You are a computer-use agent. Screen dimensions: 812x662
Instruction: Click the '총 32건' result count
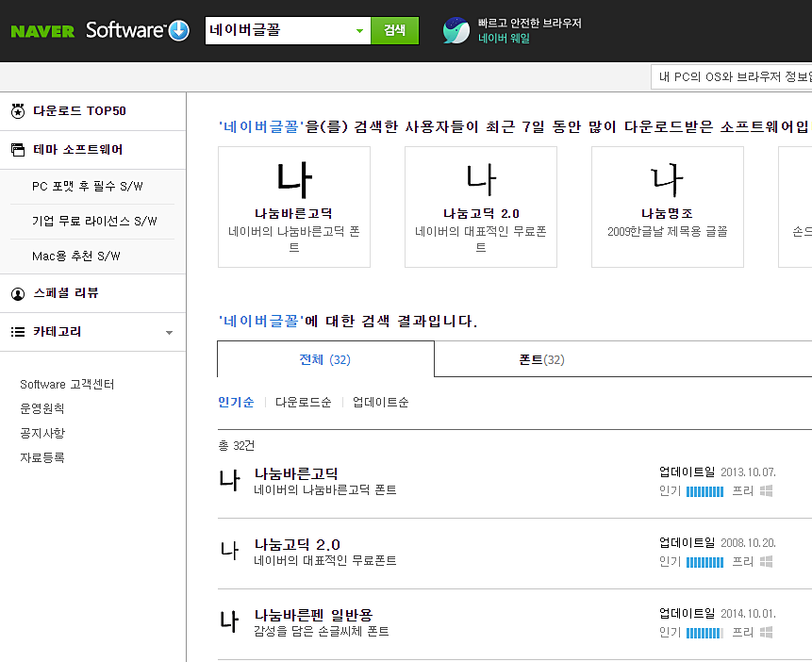click(x=237, y=445)
